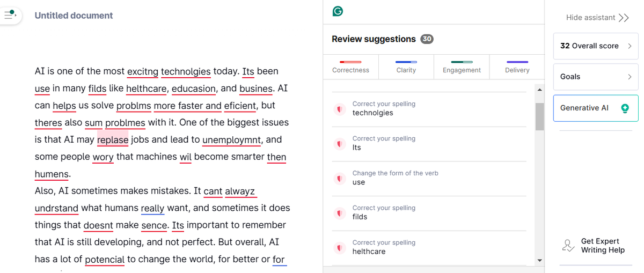Switch to the Correctness tab
The width and height of the screenshot is (644, 273).
coord(350,67)
